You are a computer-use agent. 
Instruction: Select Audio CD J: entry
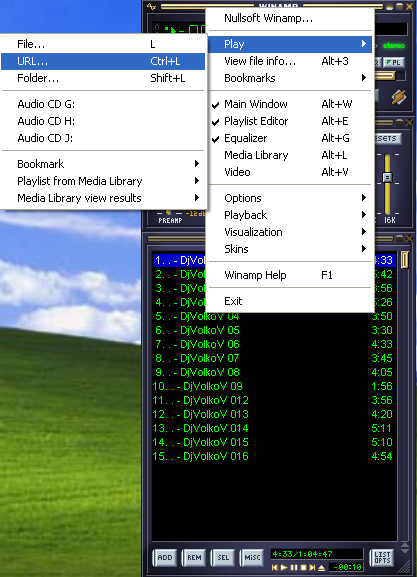(103, 138)
